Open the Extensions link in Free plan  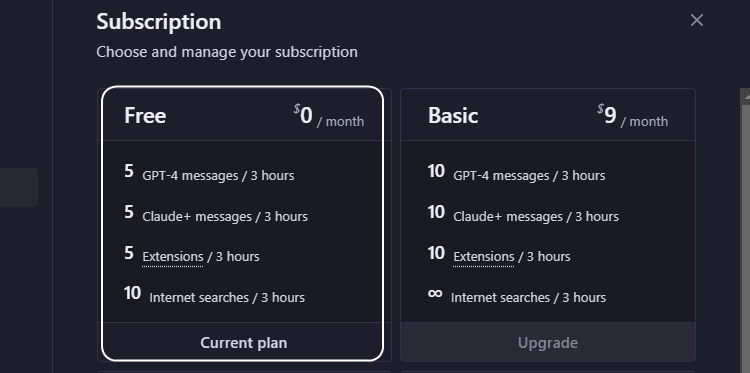click(x=173, y=257)
